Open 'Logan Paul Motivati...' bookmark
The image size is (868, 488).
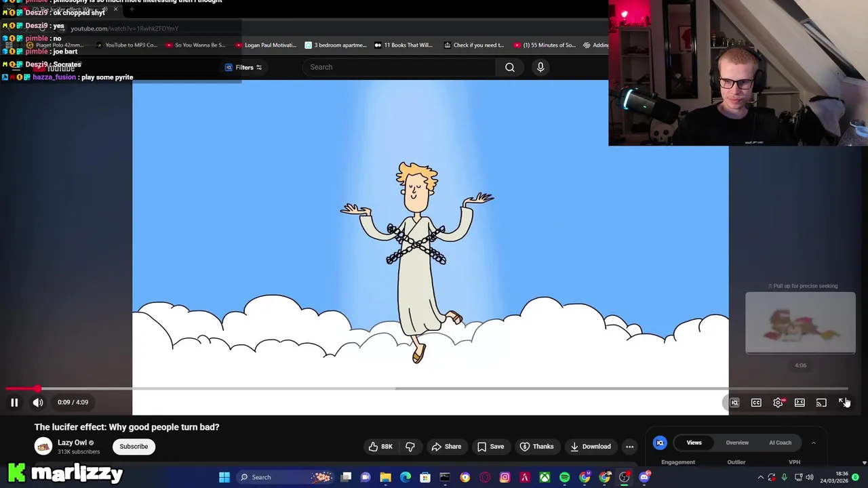point(265,45)
